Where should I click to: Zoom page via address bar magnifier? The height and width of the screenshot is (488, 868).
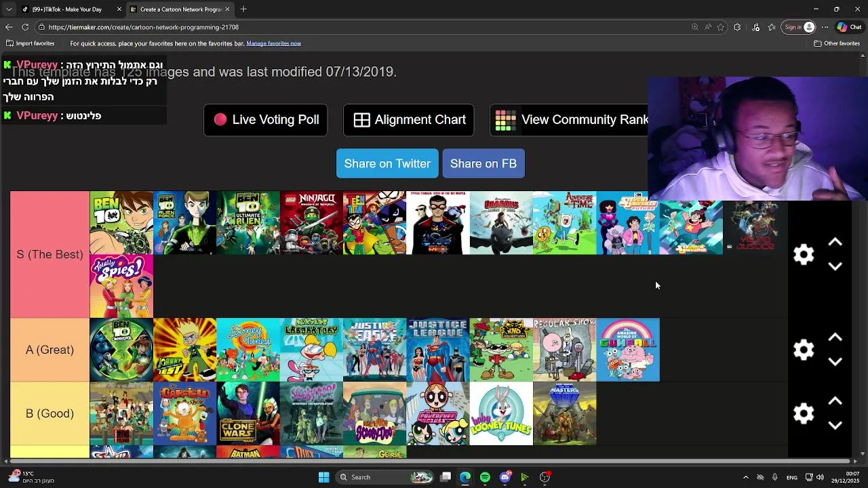click(x=694, y=27)
